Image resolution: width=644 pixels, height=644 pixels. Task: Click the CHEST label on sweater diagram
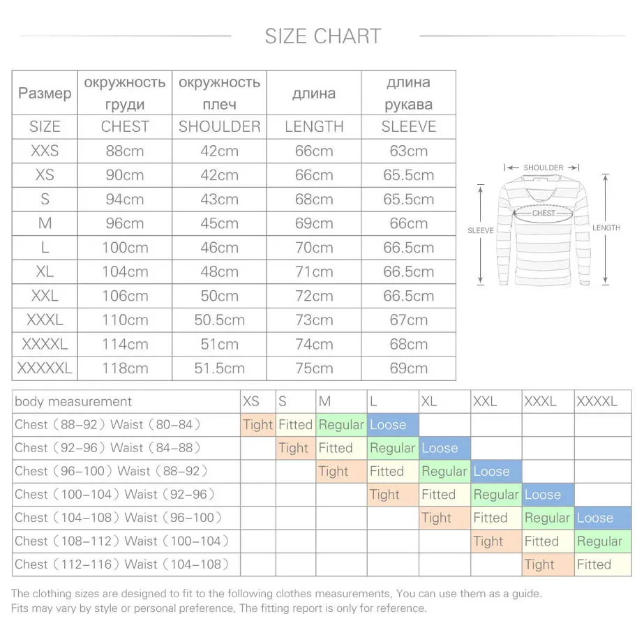tap(544, 213)
